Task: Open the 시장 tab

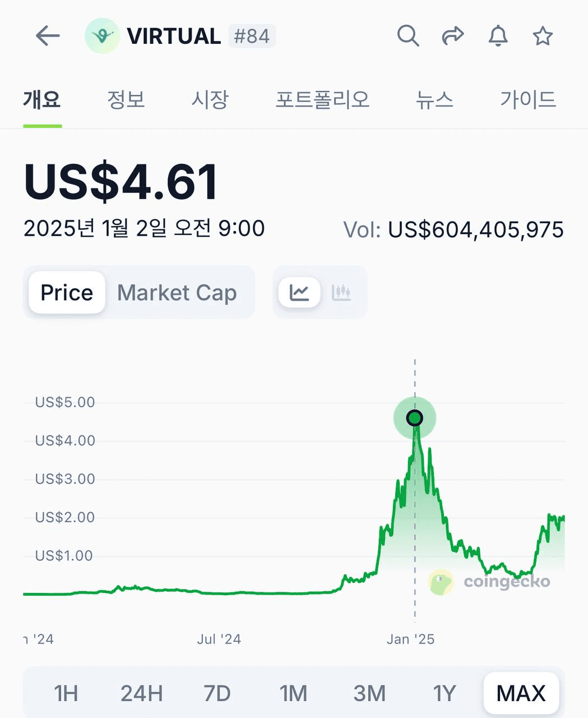Action: (210, 99)
